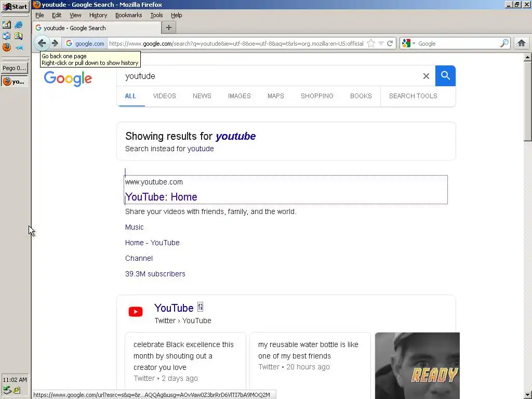Click the blue arrow quick launch icon
Screen dimensions: 532x399
coord(19,48)
